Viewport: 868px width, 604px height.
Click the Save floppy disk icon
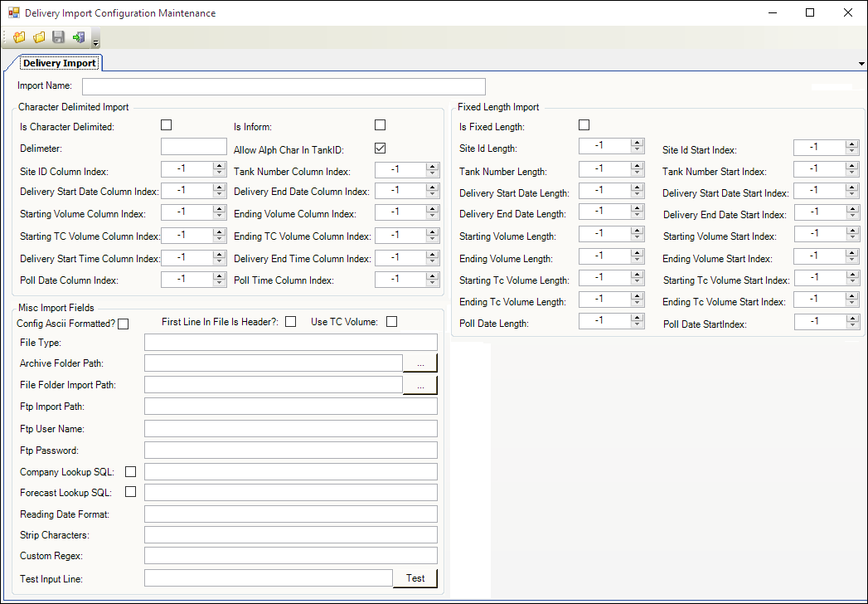point(58,37)
